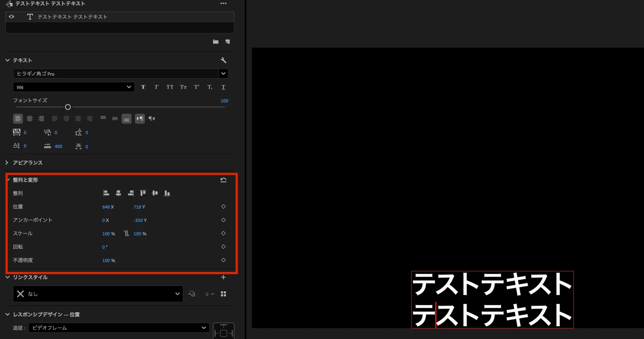Screen dimensions: 644x339
Task: Click the 回転 value 0°
Action: (105, 247)
